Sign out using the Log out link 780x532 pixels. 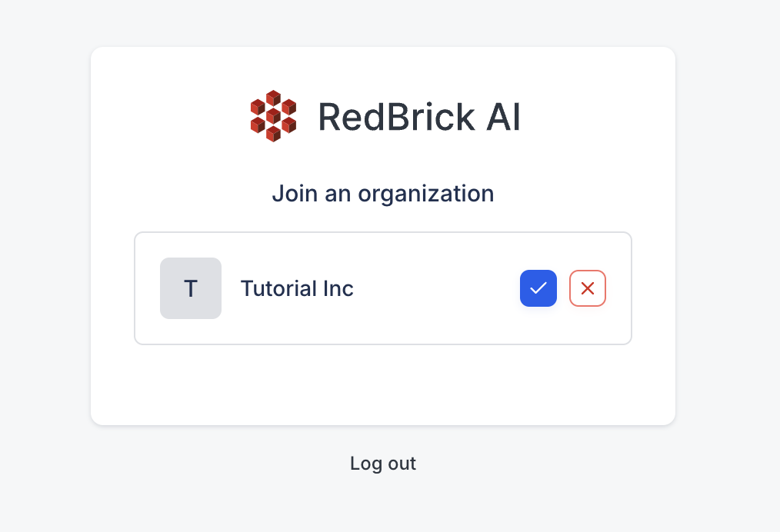tap(383, 464)
